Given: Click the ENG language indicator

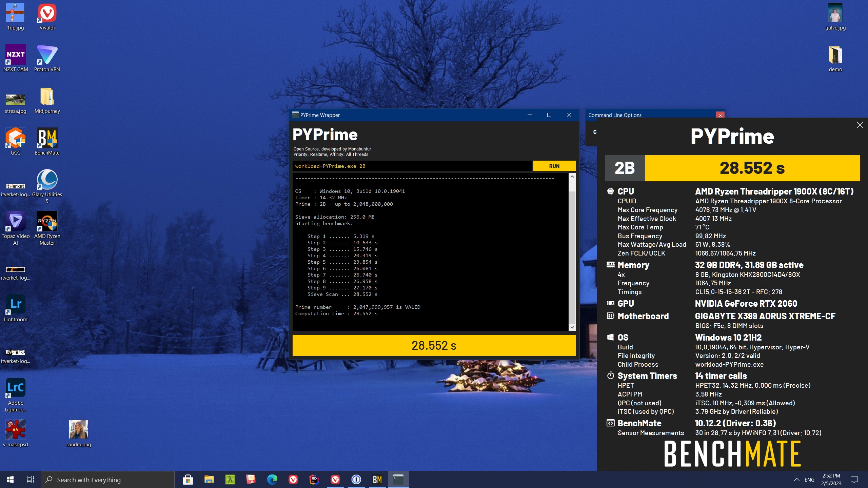Looking at the screenshot, I should (x=809, y=480).
